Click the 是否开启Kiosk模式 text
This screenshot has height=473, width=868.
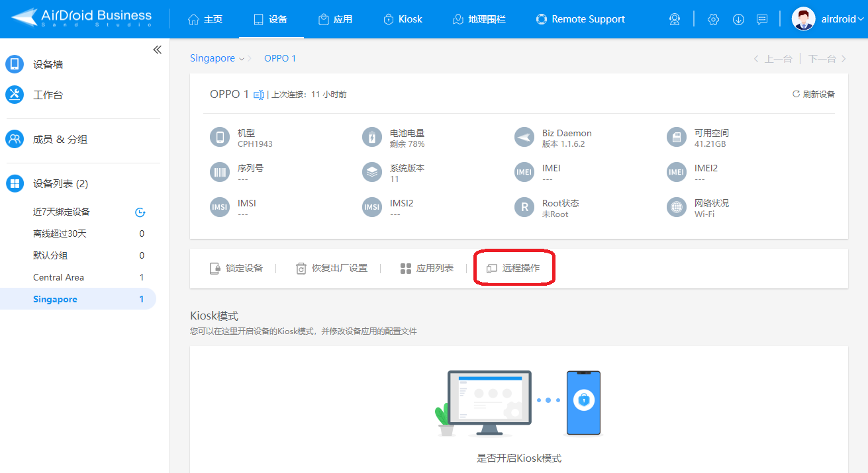tap(519, 458)
